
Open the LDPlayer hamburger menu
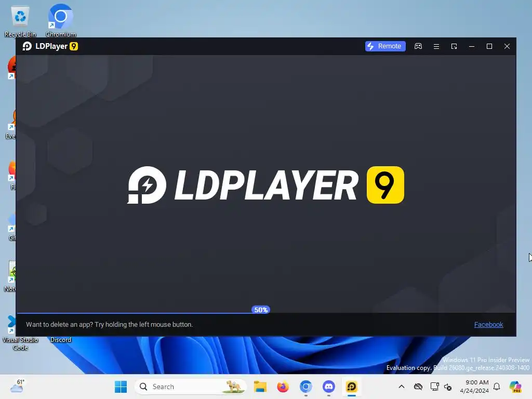[436, 46]
